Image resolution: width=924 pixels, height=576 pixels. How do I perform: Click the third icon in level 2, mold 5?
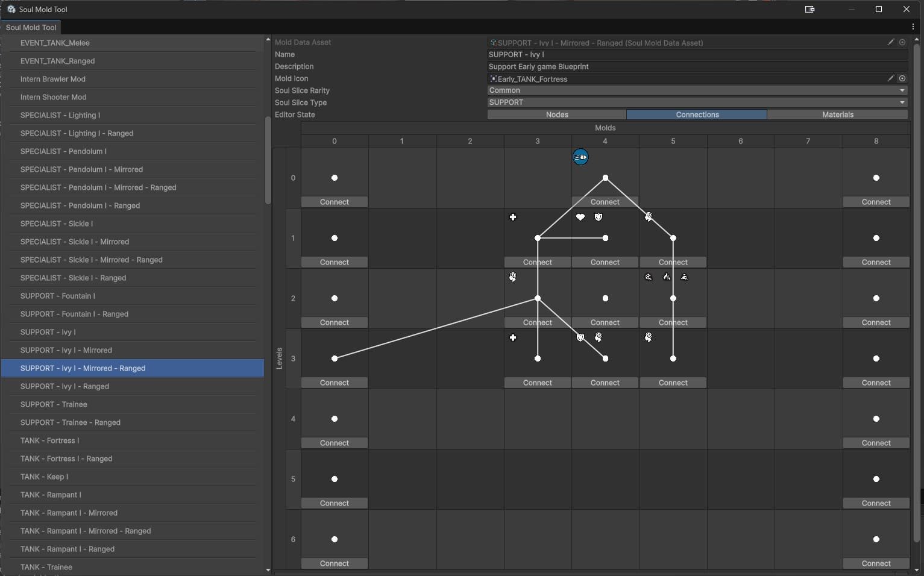click(x=684, y=277)
